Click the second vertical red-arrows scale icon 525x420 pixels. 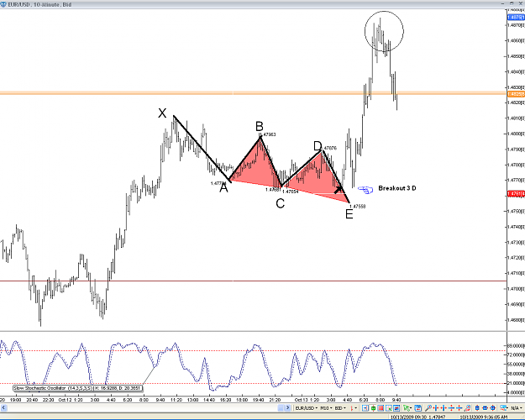459,408
